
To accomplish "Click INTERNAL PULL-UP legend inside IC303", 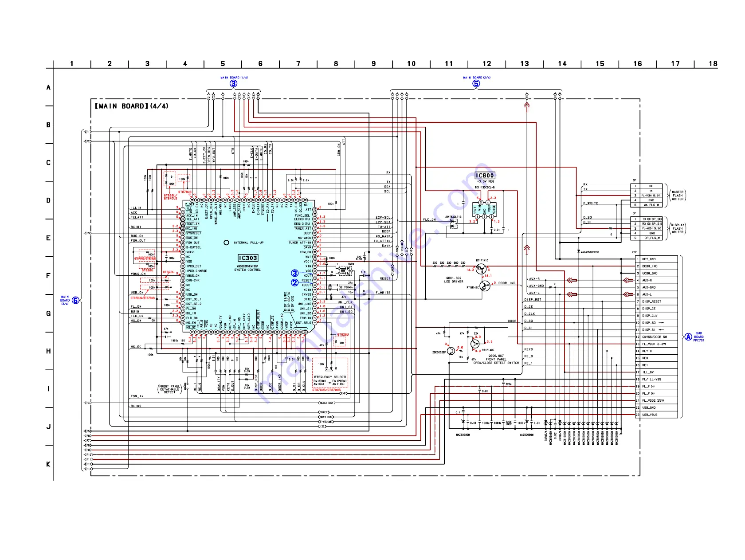I will point(248,243).
